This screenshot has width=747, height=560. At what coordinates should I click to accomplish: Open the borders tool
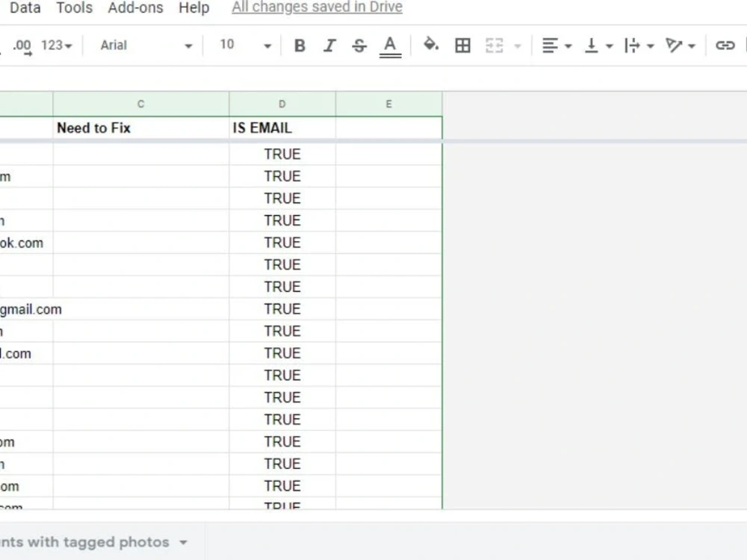click(462, 46)
